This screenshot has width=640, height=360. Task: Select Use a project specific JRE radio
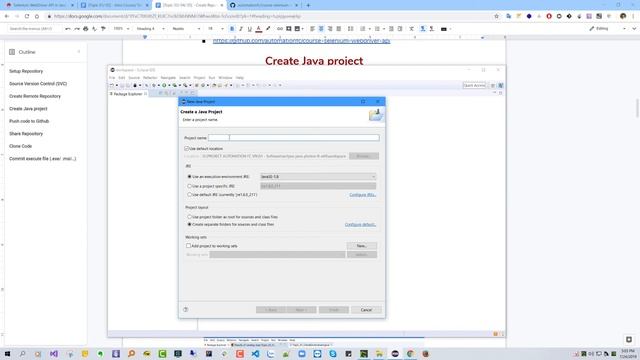coord(189,186)
